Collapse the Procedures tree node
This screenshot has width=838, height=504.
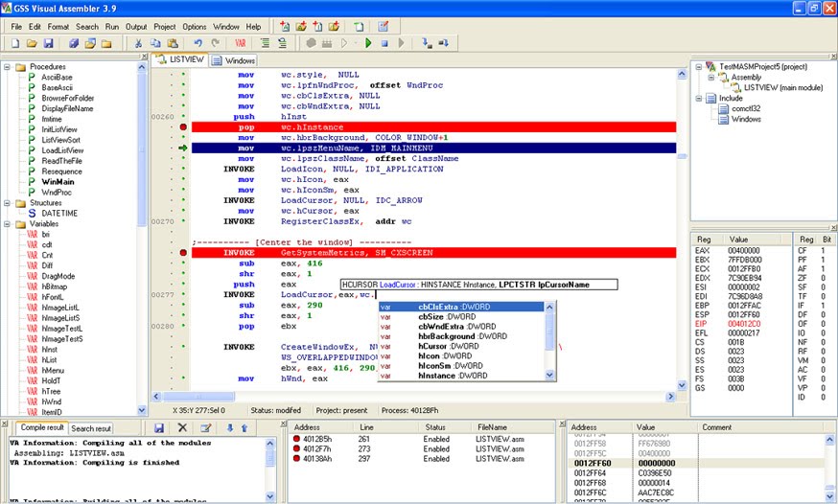click(8, 67)
